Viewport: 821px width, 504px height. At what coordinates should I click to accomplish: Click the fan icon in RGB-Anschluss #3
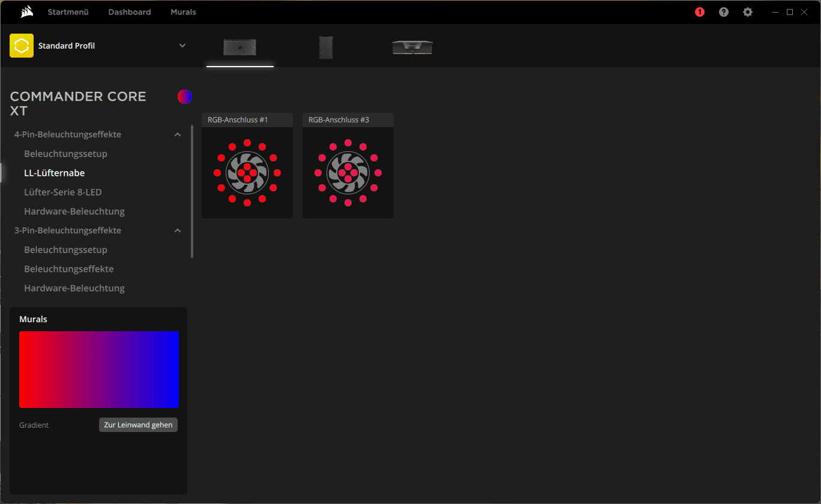tap(348, 173)
